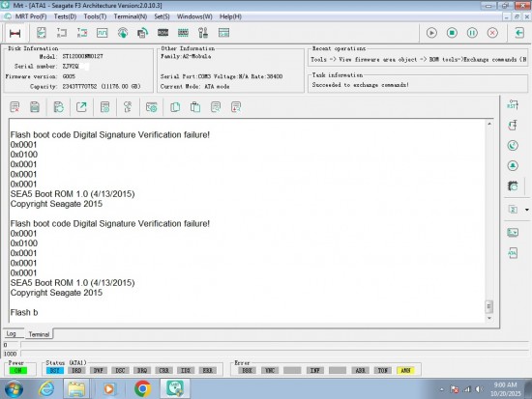
Task: Click the disk download circular icon
Action: [123, 33]
